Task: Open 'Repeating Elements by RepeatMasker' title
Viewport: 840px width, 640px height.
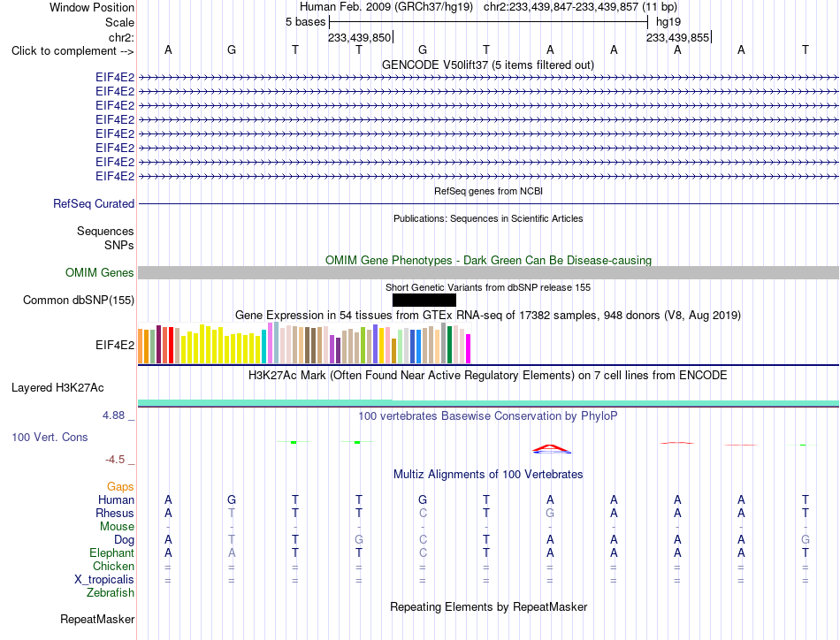Action: point(488,606)
